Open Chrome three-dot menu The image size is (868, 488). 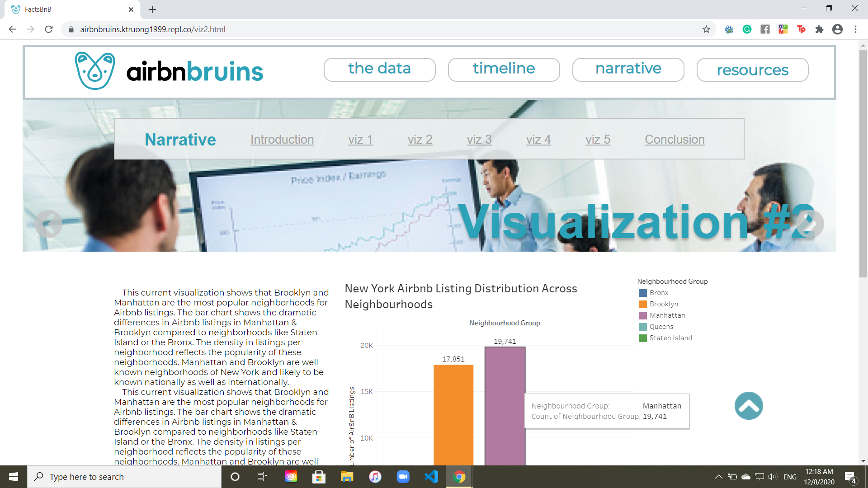pos(855,29)
